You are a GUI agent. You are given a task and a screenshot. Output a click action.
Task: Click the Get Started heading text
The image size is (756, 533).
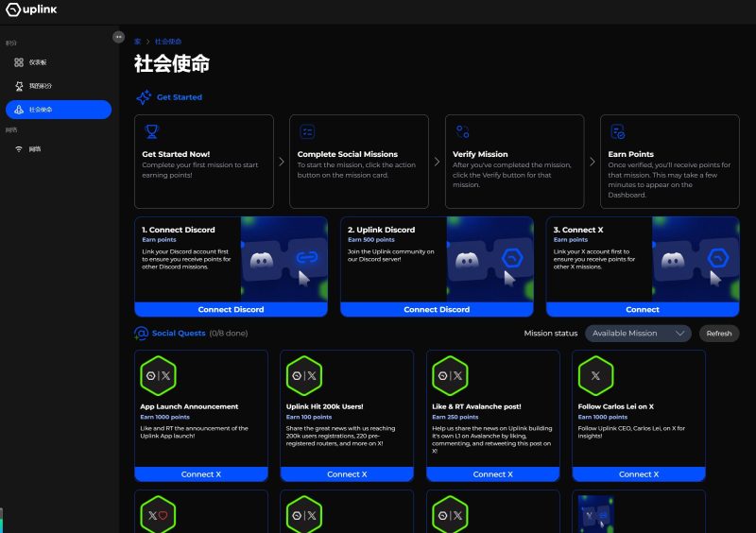[180, 97]
